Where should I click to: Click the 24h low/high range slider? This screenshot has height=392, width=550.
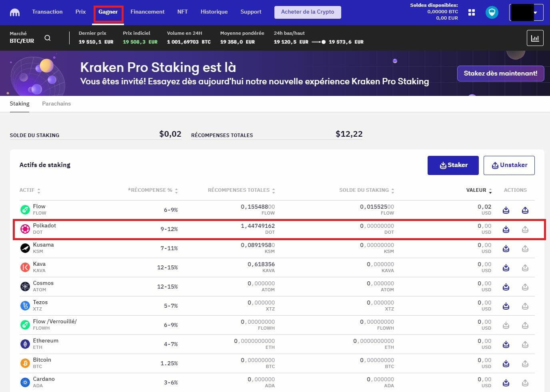coord(318,42)
